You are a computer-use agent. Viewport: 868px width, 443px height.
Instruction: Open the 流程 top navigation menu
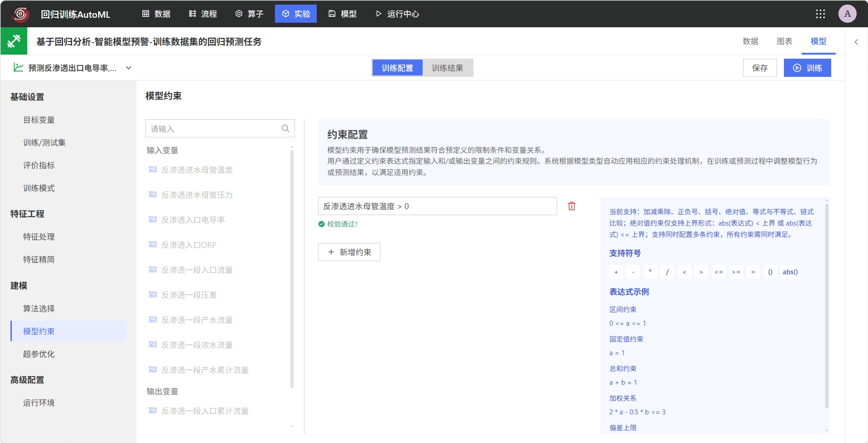203,14
